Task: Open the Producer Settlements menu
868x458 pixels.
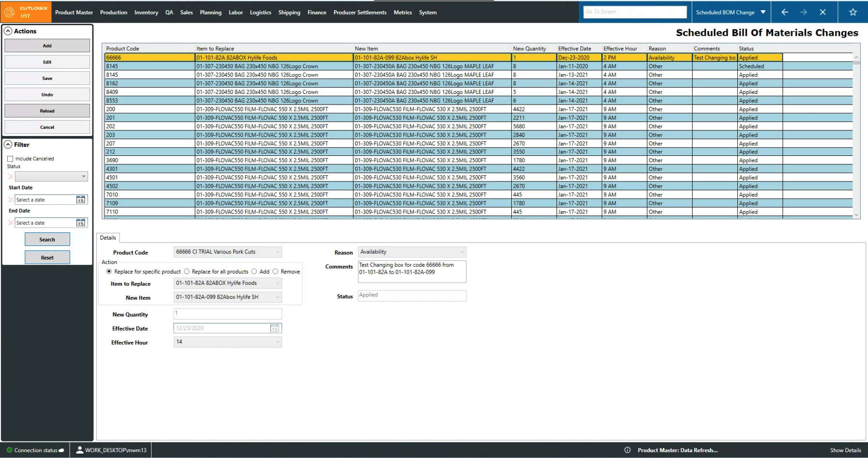Action: point(360,13)
